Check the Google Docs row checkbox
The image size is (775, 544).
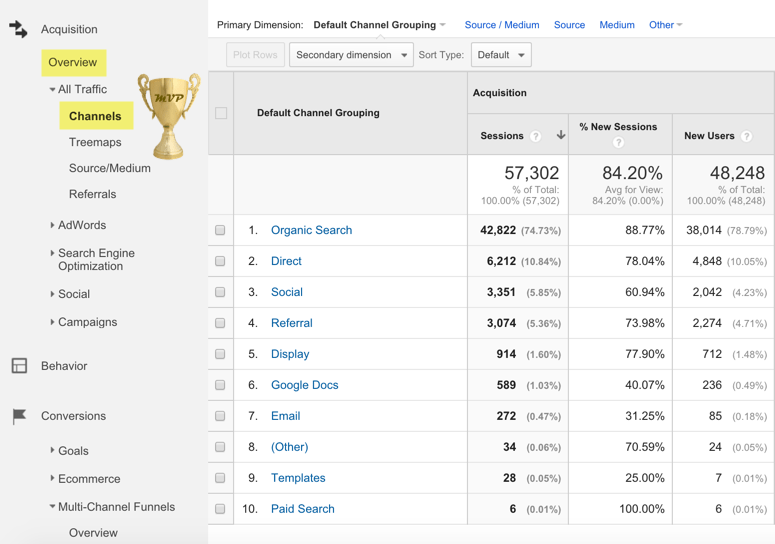[220, 385]
